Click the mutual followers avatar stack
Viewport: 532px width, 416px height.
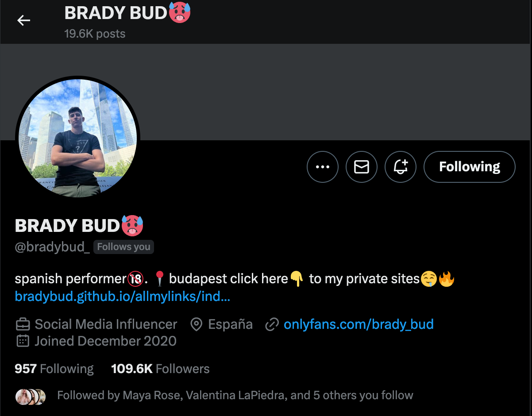point(31,397)
